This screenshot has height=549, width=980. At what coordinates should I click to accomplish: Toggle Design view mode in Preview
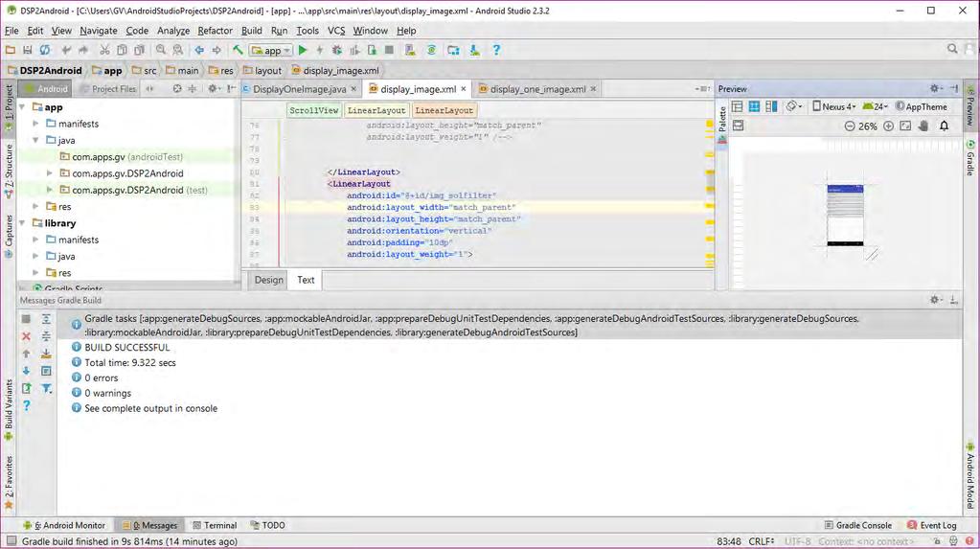[737, 107]
